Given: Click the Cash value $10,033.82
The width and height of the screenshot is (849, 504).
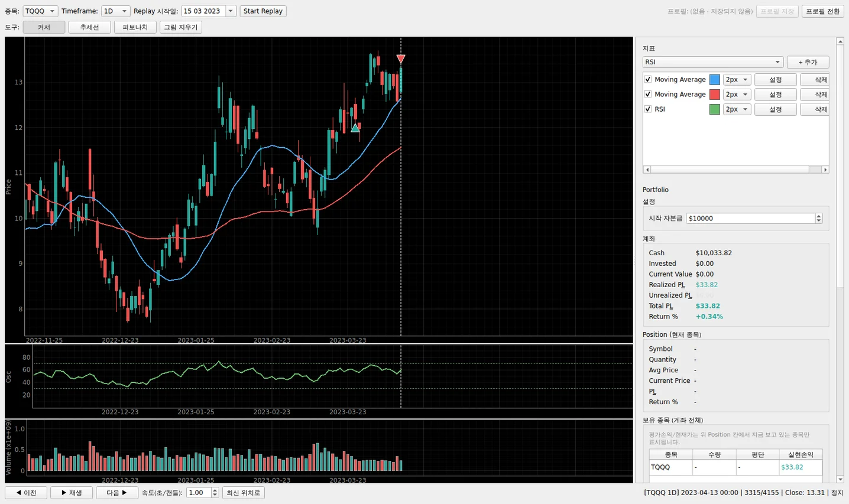Looking at the screenshot, I should tap(714, 253).
